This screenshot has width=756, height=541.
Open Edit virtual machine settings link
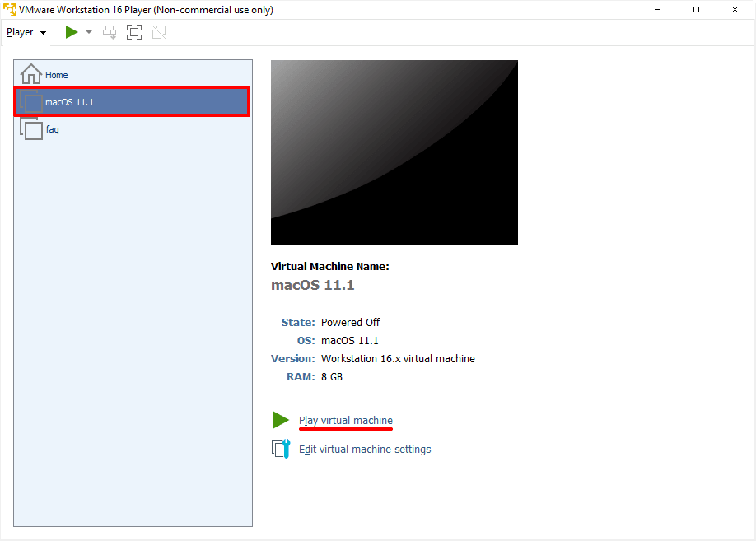[365, 450]
